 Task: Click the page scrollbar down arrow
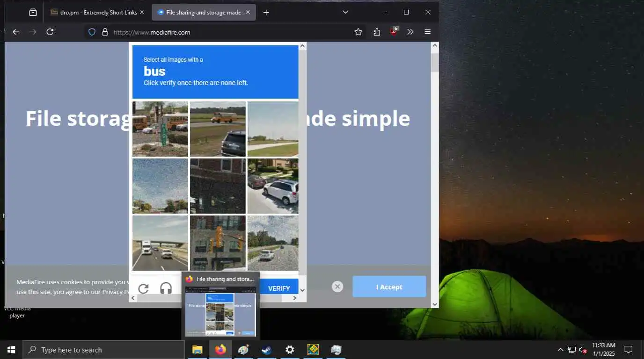coord(435,304)
